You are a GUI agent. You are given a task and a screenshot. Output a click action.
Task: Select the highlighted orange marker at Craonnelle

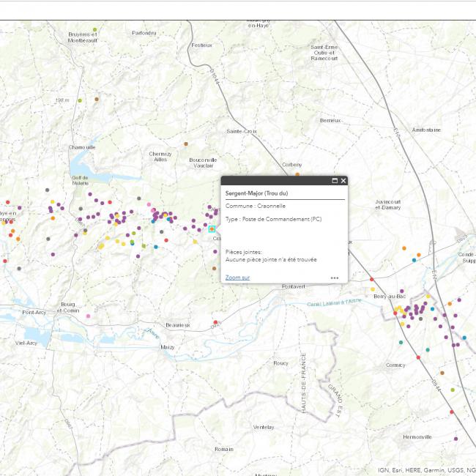click(x=212, y=229)
